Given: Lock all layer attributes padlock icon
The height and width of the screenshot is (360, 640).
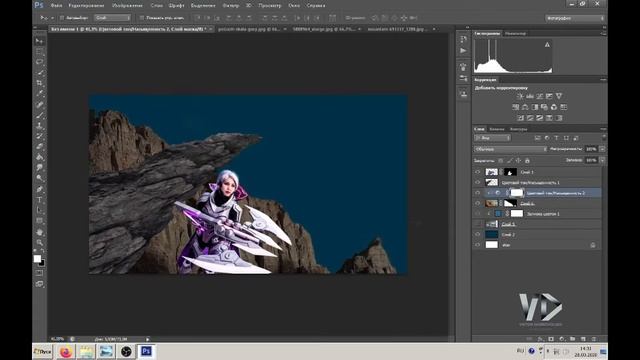Looking at the screenshot, I should click(527, 160).
